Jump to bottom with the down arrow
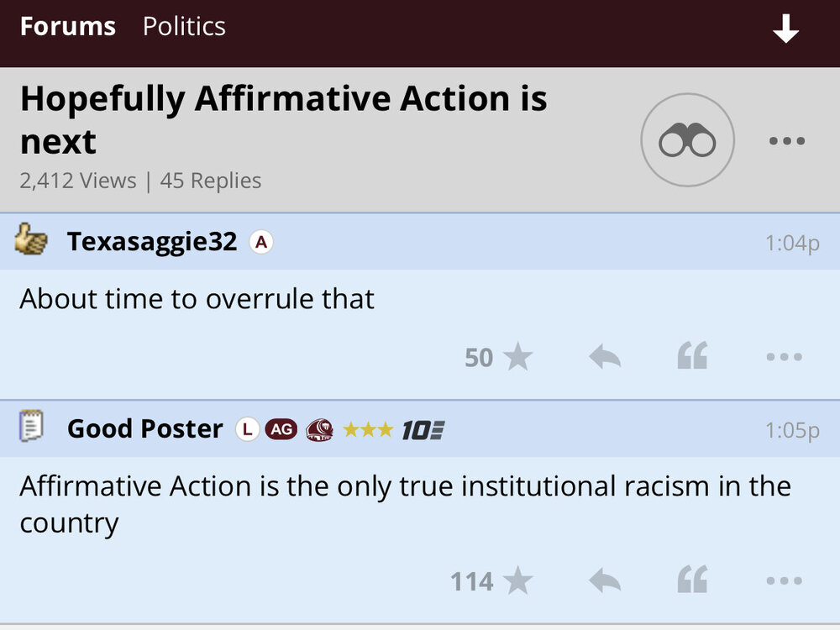This screenshot has width=840, height=630. (786, 29)
